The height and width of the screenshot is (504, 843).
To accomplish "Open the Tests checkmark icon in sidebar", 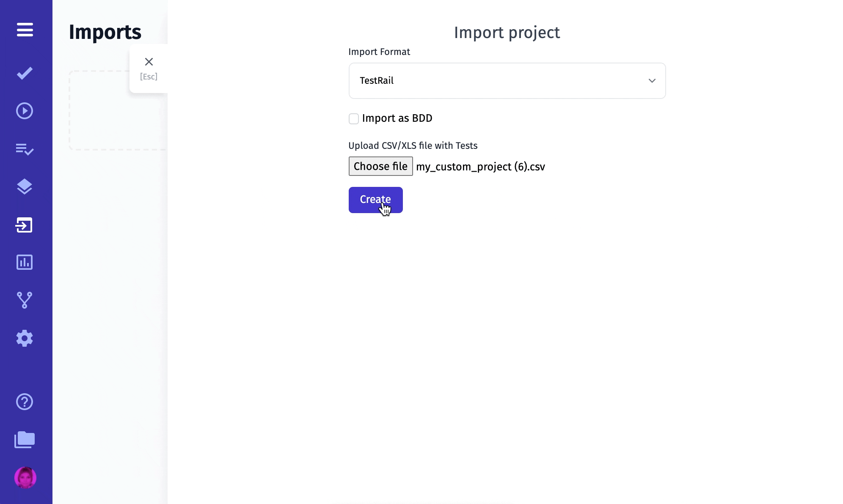I will point(25,73).
